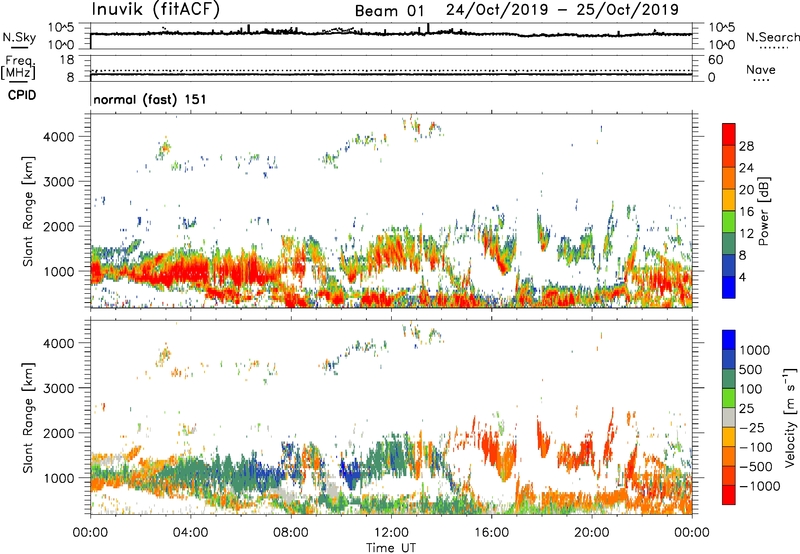The image size is (800, 554).
Task: Click the 'Velocity [m s-1]' colorbar label
Action: point(790,417)
